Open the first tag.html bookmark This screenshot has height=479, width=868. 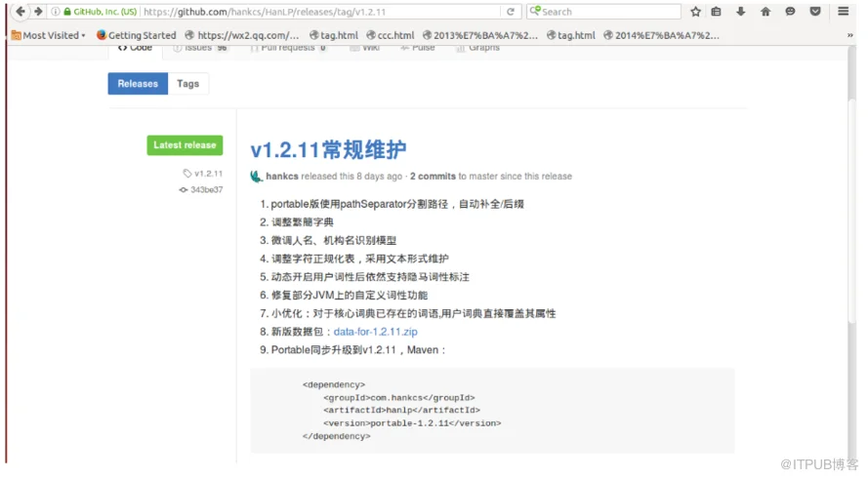click(334, 35)
